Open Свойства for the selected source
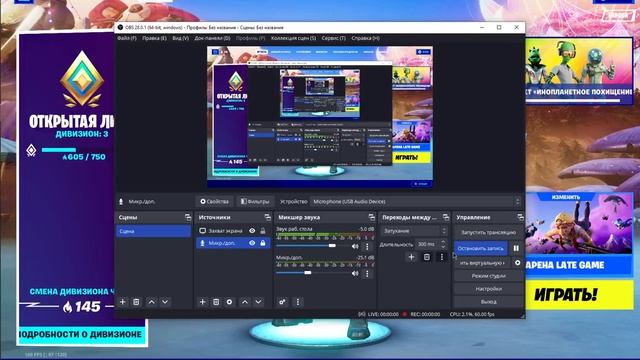The width and height of the screenshot is (640, 360). pyautogui.click(x=215, y=202)
